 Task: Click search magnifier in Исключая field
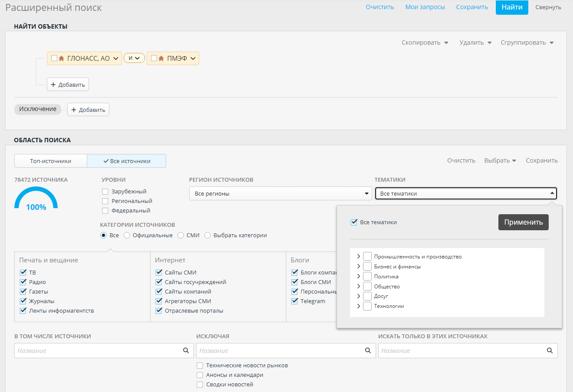pyautogui.click(x=368, y=350)
